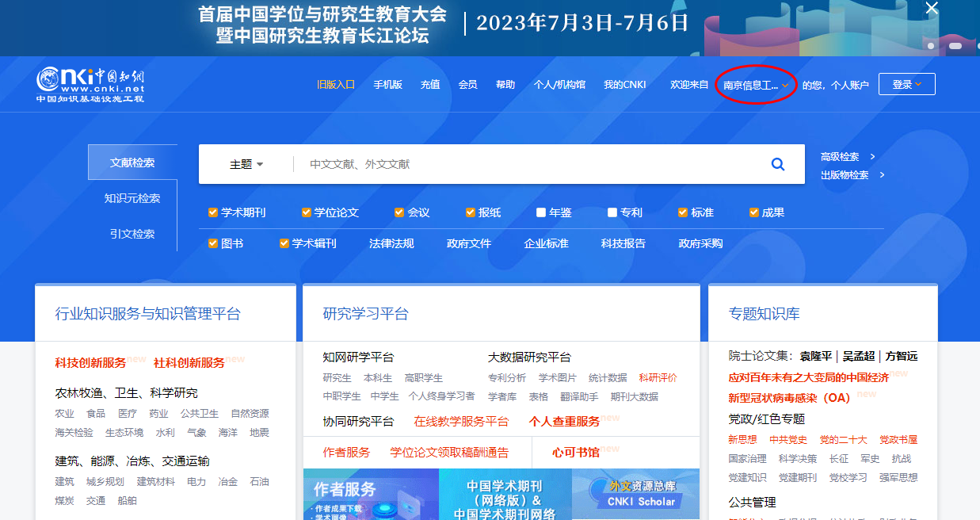Open 农业 industry link

(x=65, y=414)
